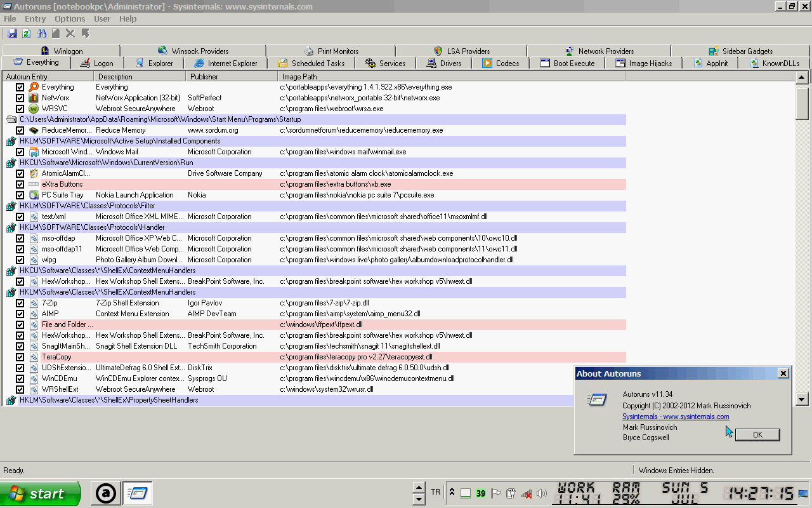Viewport: 812px width, 508px height.
Task: Click the list scrollbar up arrow
Action: click(x=802, y=77)
